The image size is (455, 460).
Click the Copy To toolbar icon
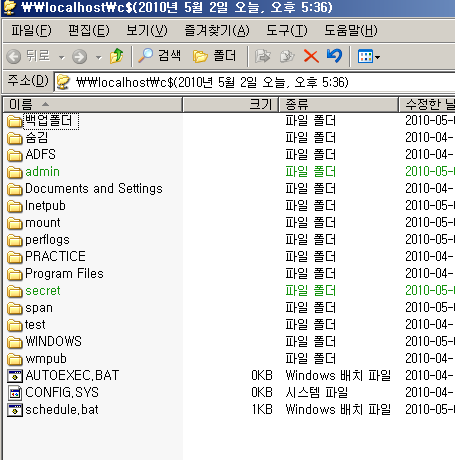287,56
